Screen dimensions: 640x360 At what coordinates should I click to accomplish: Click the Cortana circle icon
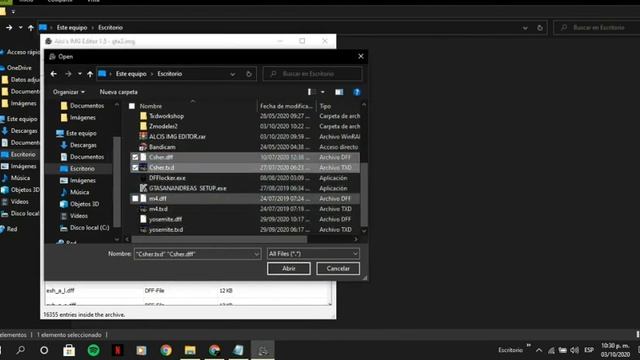tap(44, 350)
